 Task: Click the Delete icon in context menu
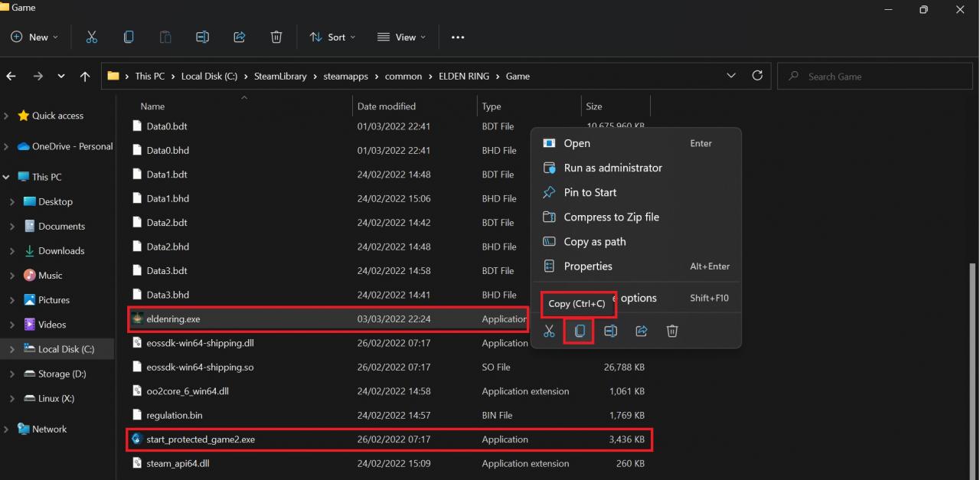point(672,331)
